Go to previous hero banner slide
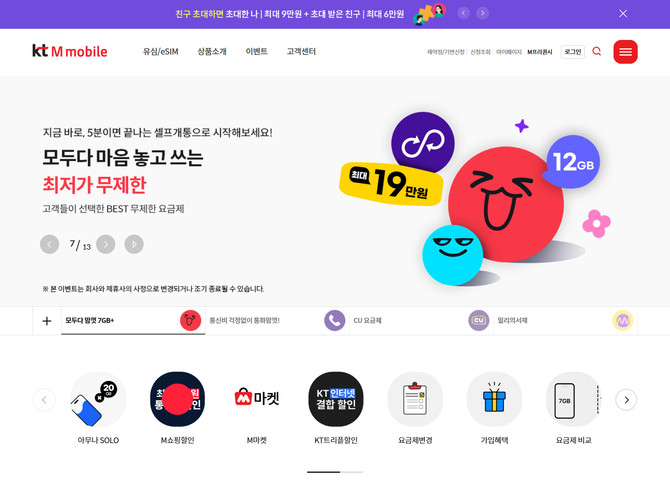670x490 pixels. click(x=50, y=244)
